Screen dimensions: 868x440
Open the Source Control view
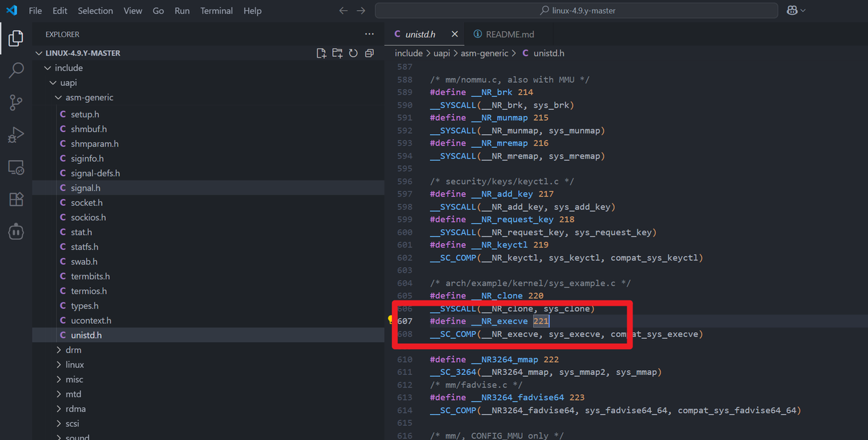click(16, 102)
